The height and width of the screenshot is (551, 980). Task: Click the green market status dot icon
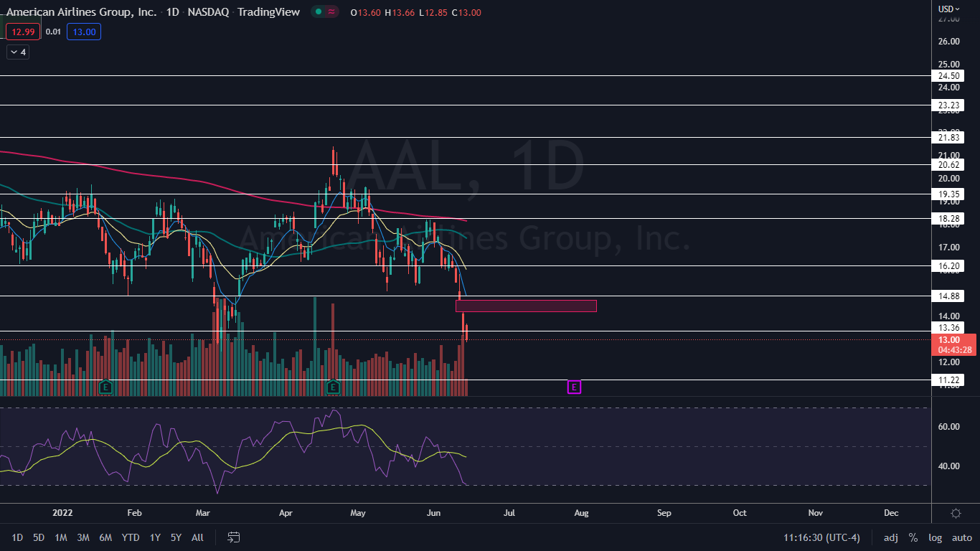(x=318, y=12)
